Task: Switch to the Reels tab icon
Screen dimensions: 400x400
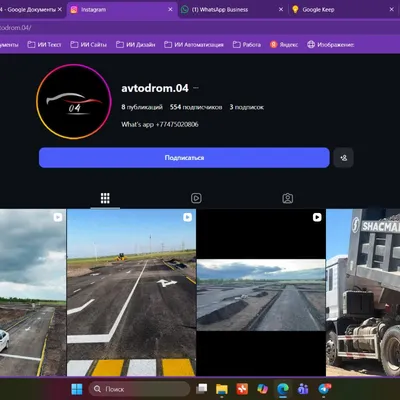Action: (196, 198)
